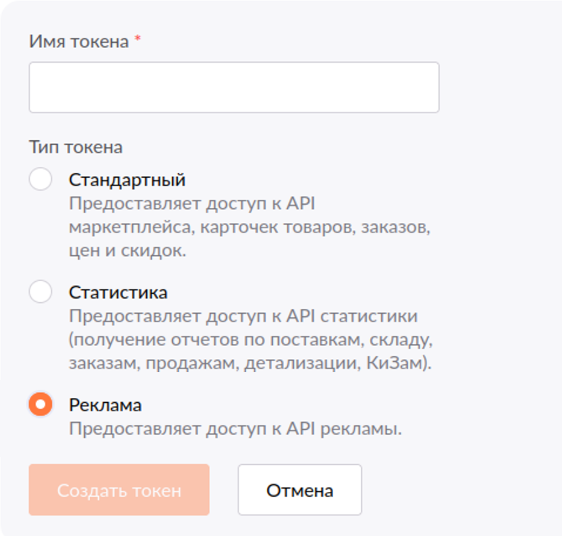
Task: Click the selected Реклама radio button
Action: (x=41, y=404)
